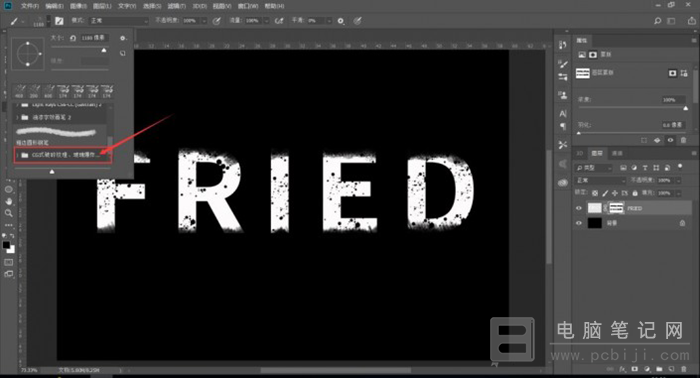
Task: Switch to the 通道 (Channels) tab
Action: [617, 153]
